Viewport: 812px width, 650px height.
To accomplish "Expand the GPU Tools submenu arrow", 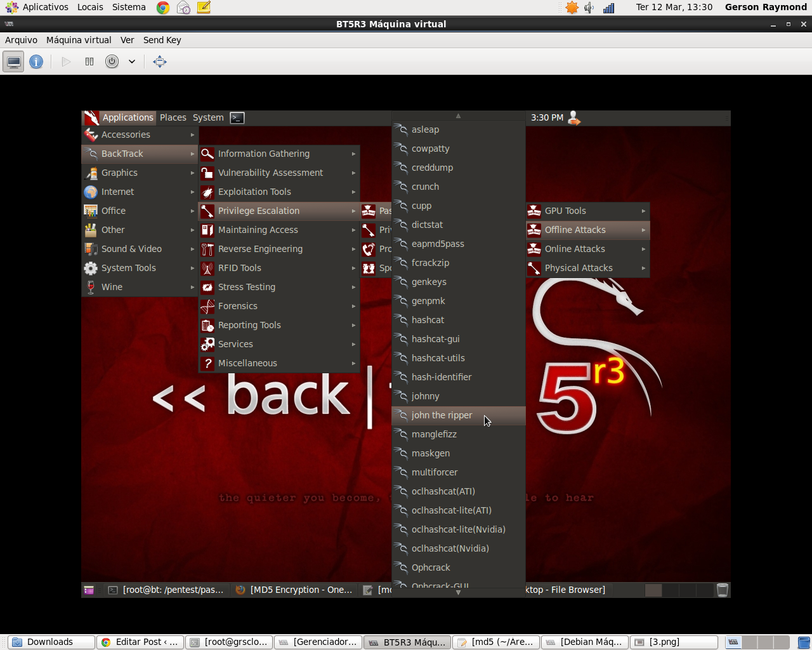I will coord(643,211).
